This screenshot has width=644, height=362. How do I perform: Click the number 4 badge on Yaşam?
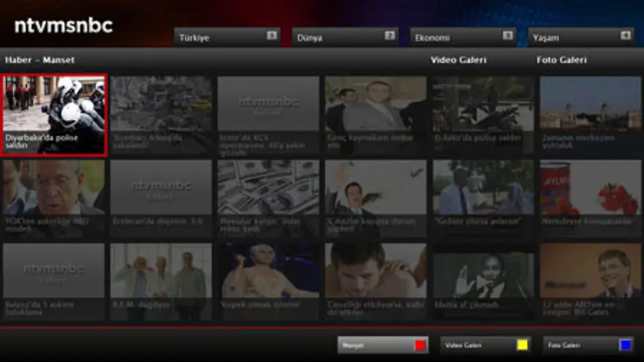pos(625,35)
